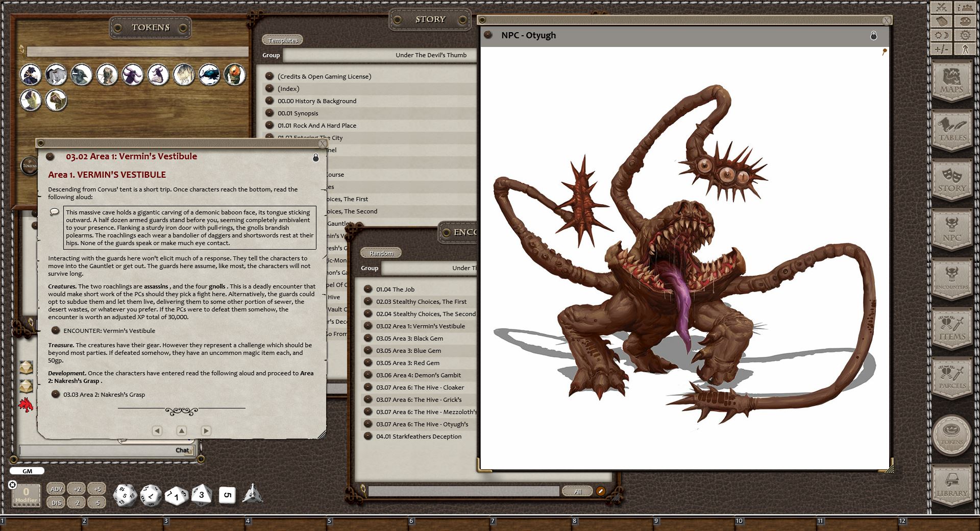This screenshot has height=531, width=980.
Task: Open the Tokens bag from the sidebar
Action: tap(951, 434)
